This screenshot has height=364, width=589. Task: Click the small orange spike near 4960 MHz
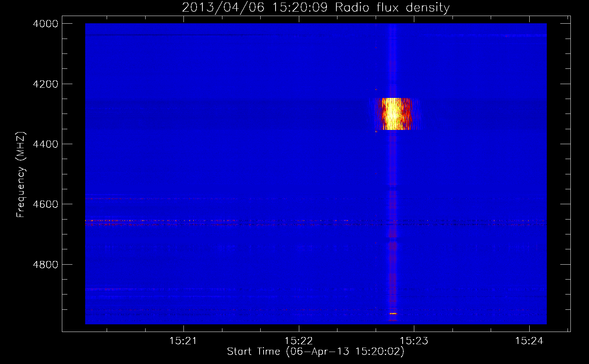coord(393,313)
